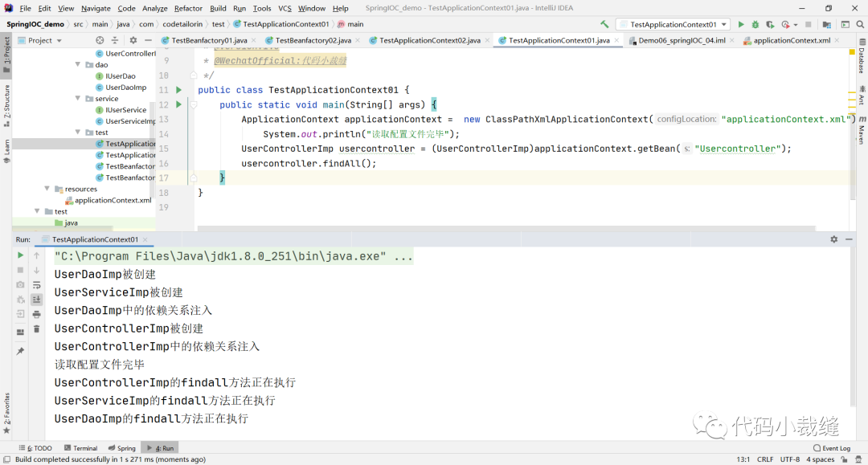Screen dimensions: 868x465
Task: Open the File menu
Action: [25, 8]
